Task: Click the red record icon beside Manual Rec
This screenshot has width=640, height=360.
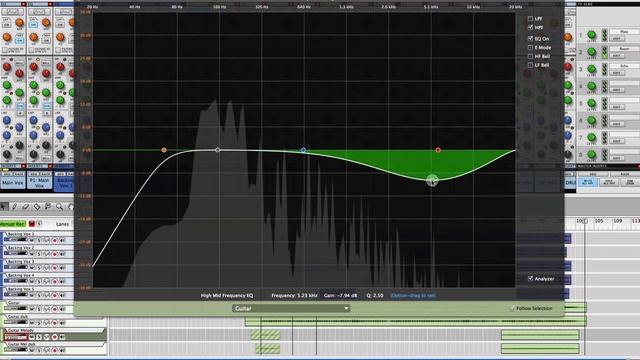Action: [32, 224]
